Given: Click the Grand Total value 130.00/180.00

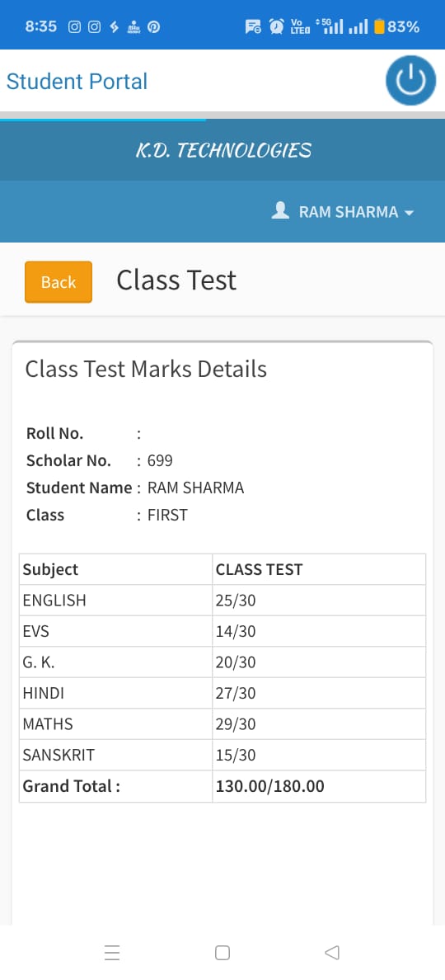Looking at the screenshot, I should [x=269, y=786].
